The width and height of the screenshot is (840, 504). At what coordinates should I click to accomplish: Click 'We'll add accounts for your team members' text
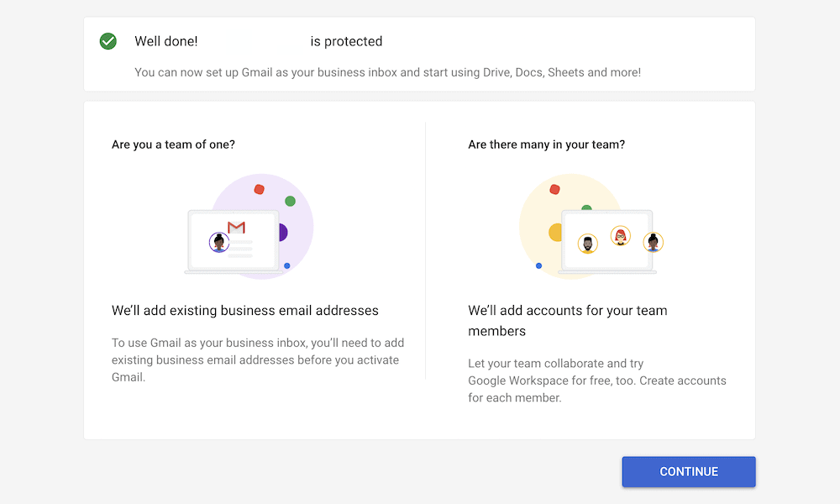point(568,321)
